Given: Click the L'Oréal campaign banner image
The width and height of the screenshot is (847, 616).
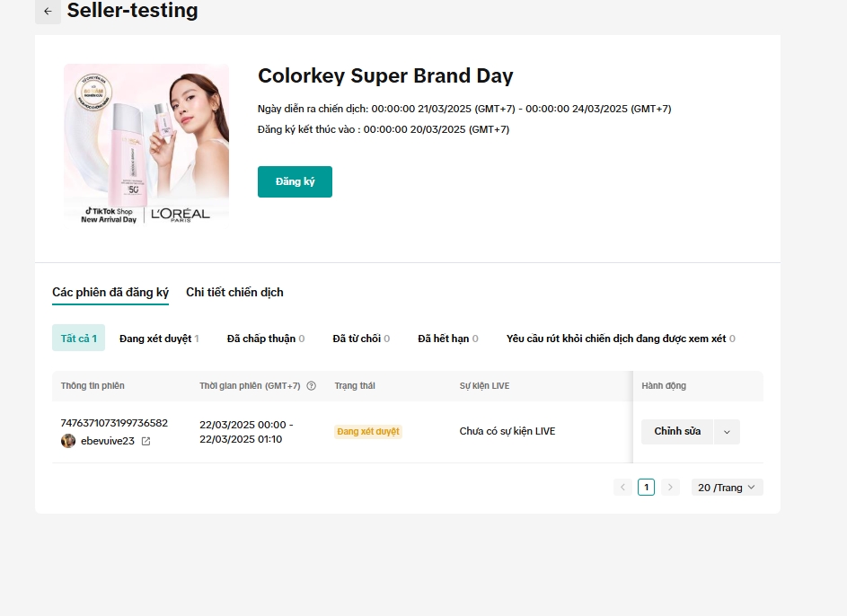Looking at the screenshot, I should [146, 145].
